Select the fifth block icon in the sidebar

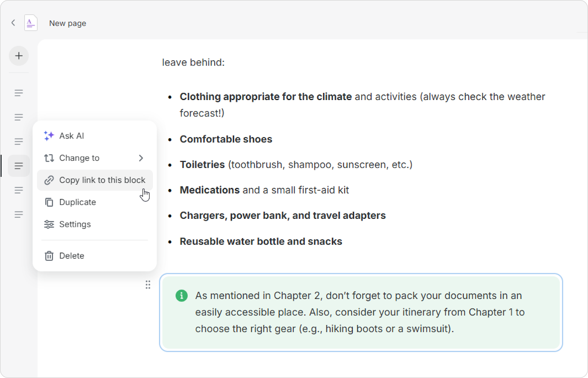tap(19, 190)
